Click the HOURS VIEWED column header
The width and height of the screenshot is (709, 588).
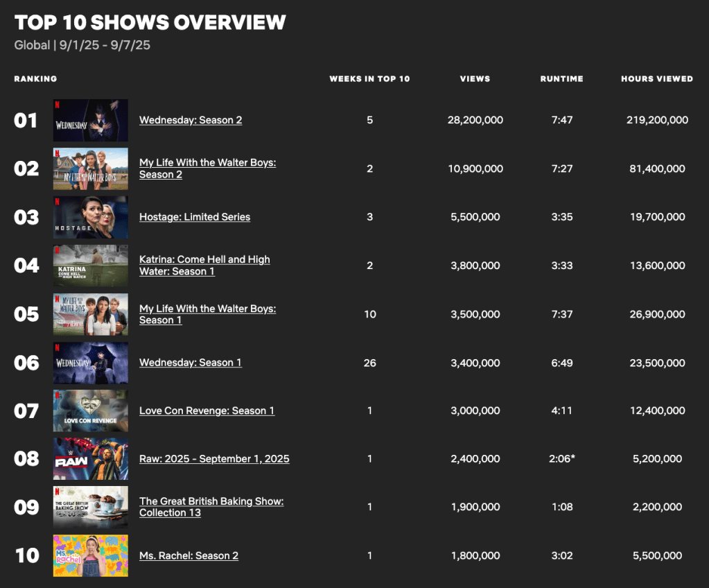657,79
